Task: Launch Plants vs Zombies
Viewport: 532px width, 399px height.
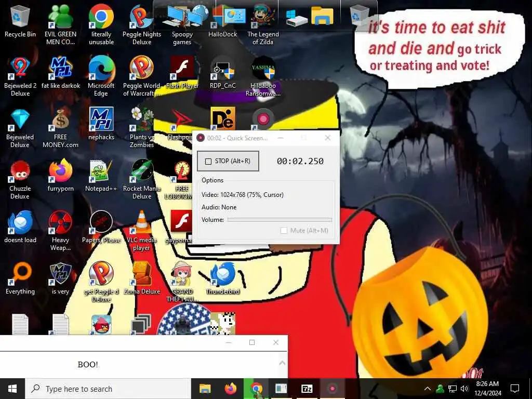Action: (142, 128)
